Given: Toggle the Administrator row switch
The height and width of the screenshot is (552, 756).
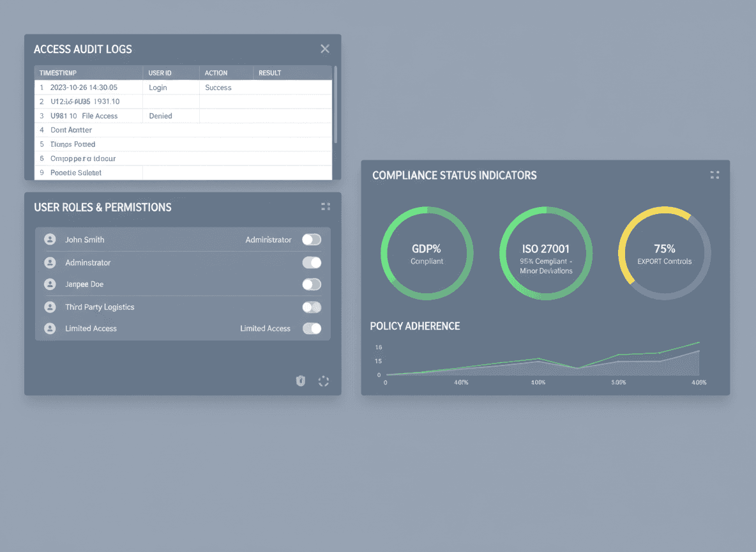Looking at the screenshot, I should coord(311,262).
